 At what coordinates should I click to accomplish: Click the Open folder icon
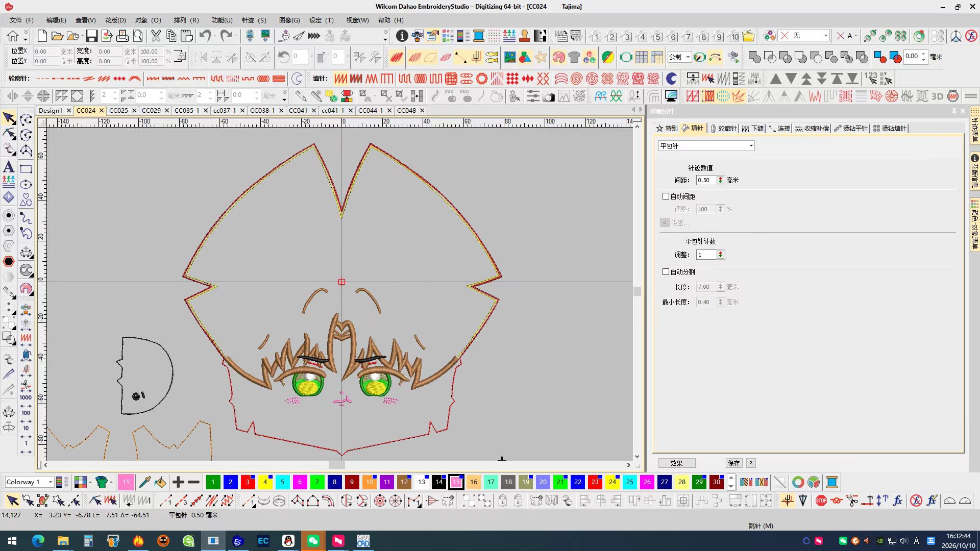pyautogui.click(x=57, y=36)
